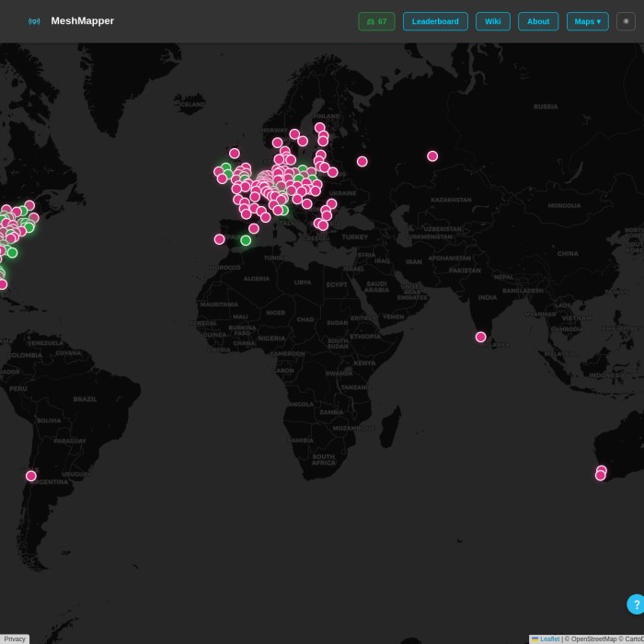Open the Wiki page
Screen dimensions: 644x644
tap(492, 21)
